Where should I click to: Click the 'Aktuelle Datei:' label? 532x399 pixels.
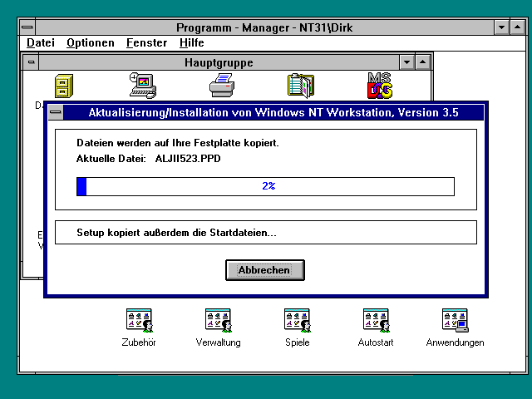tap(111, 159)
